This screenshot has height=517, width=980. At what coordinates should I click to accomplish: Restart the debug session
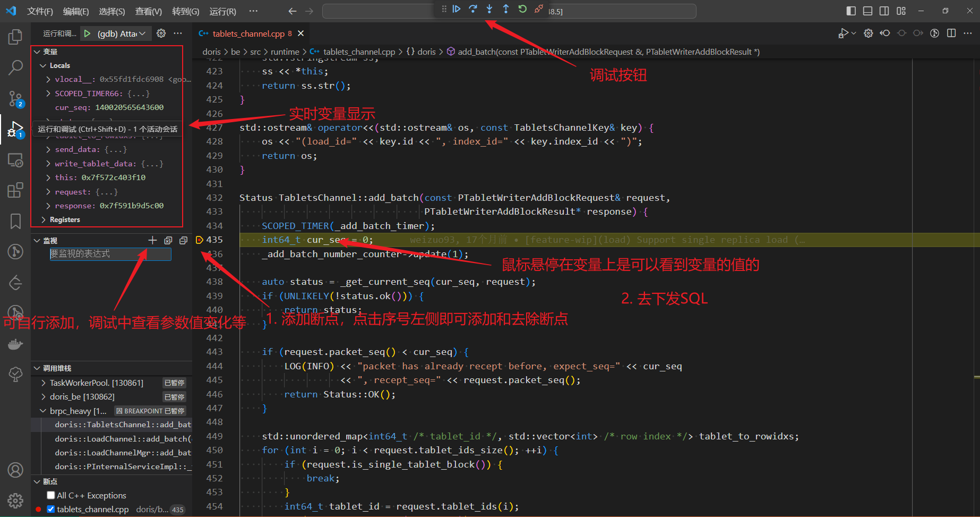click(522, 9)
